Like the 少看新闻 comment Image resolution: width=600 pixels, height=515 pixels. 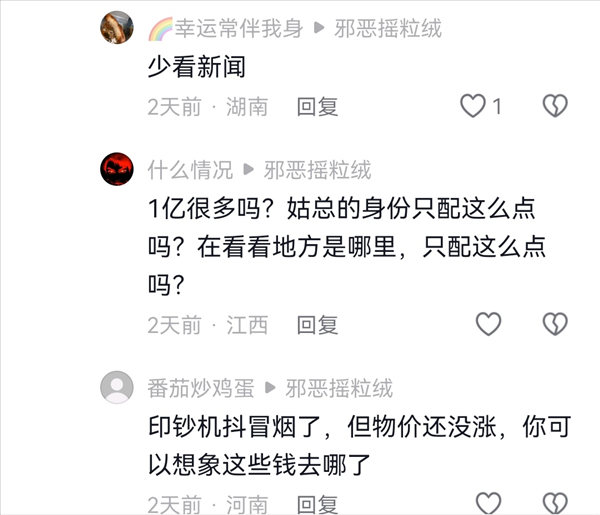tap(473, 106)
